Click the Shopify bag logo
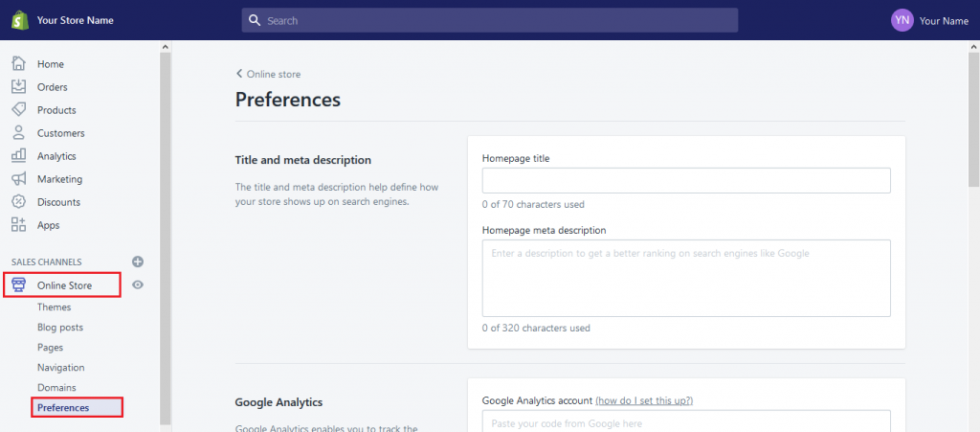Screen dimensions: 980x432 [20, 20]
